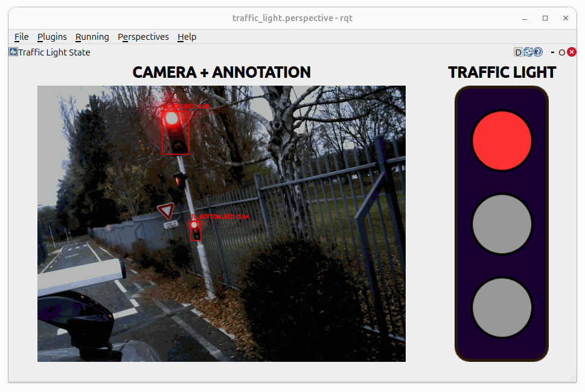Open the Help menu
Viewport: 585px width, 392px height.
[x=187, y=37]
